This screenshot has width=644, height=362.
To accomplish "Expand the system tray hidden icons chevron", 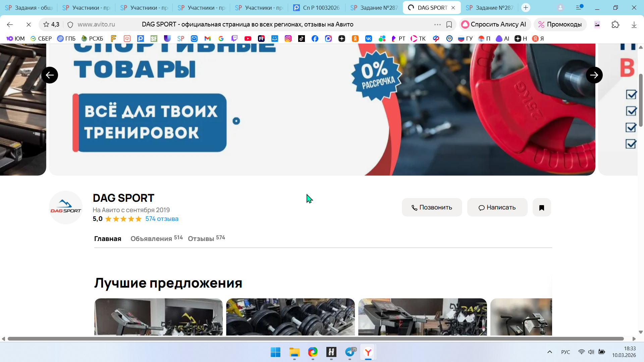I will pos(549,352).
